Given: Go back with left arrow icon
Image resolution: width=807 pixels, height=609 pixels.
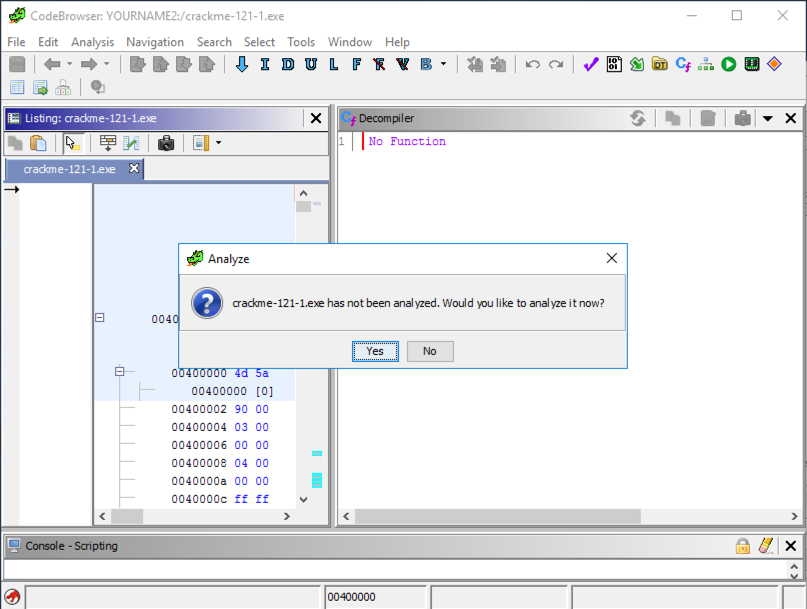Looking at the screenshot, I should click(x=52, y=64).
